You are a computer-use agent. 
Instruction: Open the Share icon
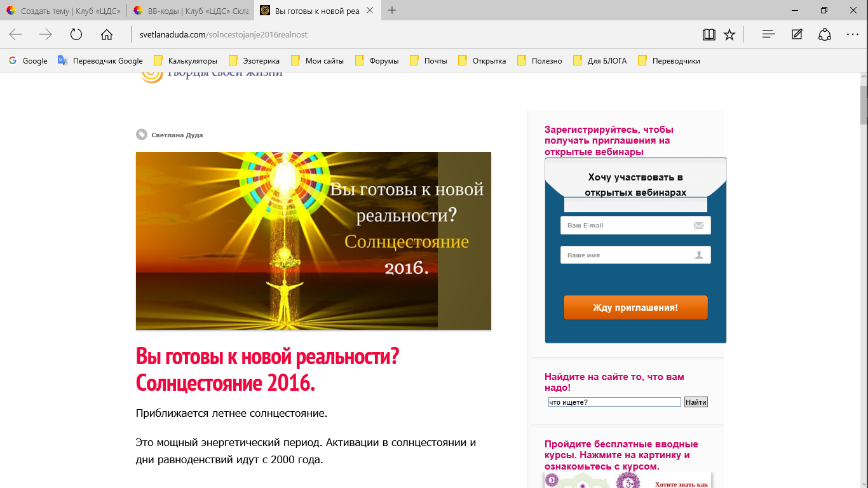tap(825, 34)
